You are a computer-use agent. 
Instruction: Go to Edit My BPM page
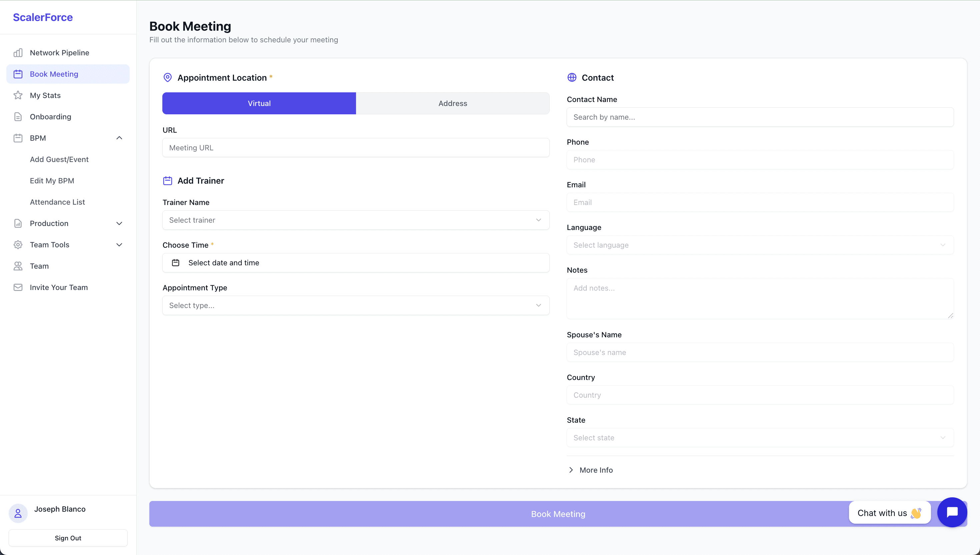click(x=52, y=180)
